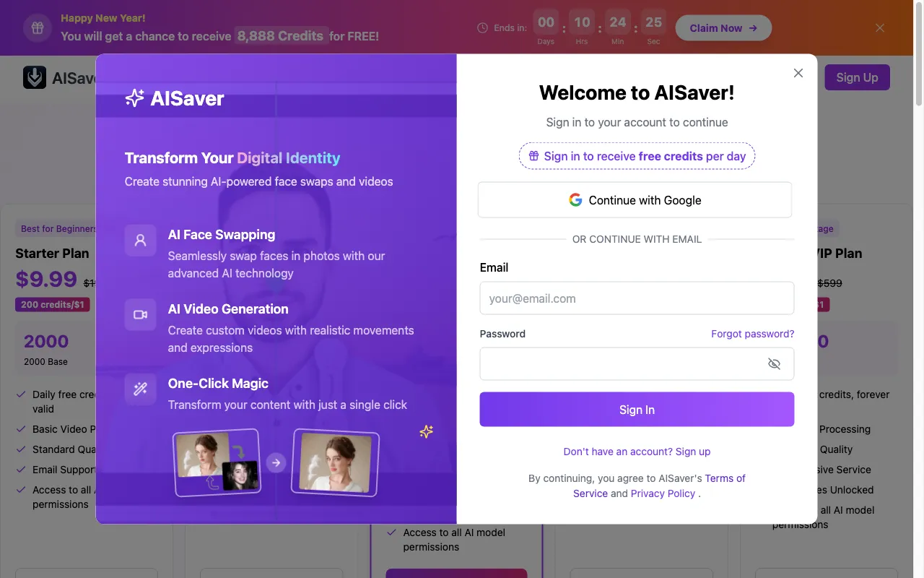Image resolution: width=924 pixels, height=578 pixels.
Task: Click the Transform Your Digital Identity heading
Action: pos(232,158)
